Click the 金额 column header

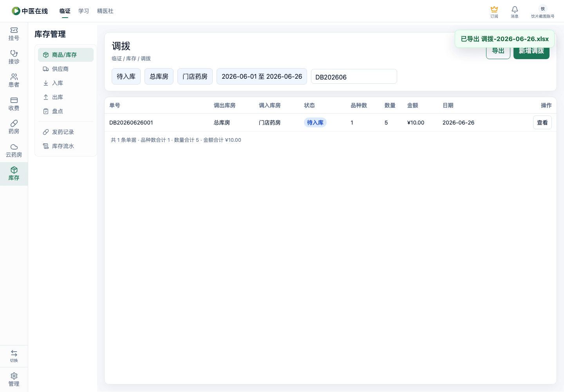point(413,105)
